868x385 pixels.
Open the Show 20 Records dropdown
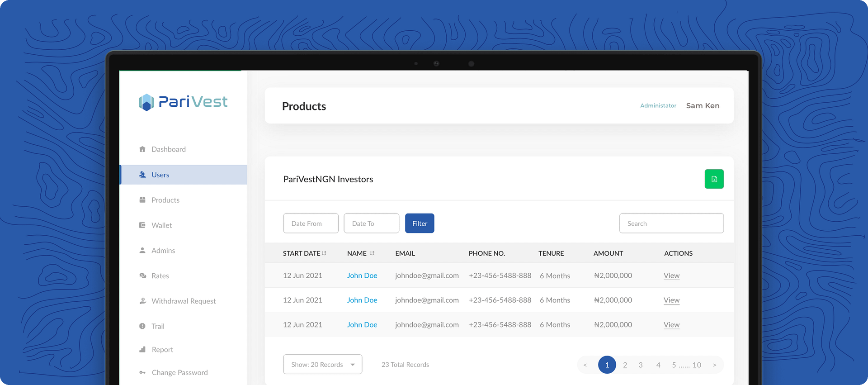[322, 365]
